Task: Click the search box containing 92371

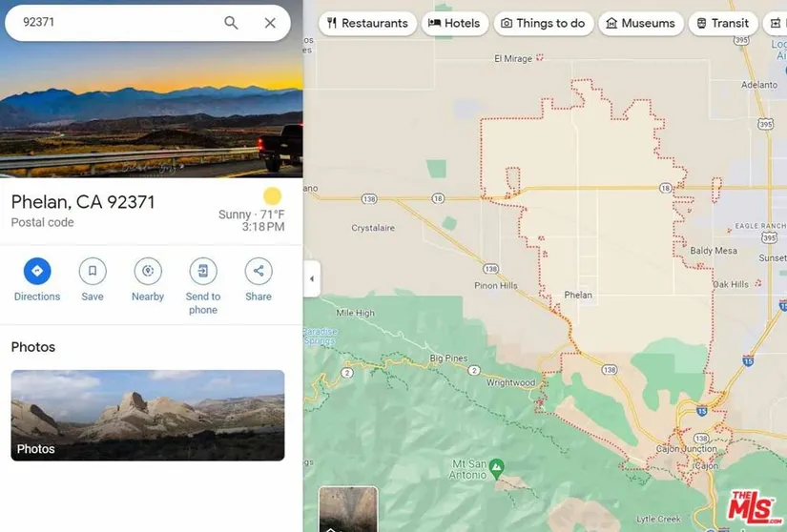Action: coord(148,23)
